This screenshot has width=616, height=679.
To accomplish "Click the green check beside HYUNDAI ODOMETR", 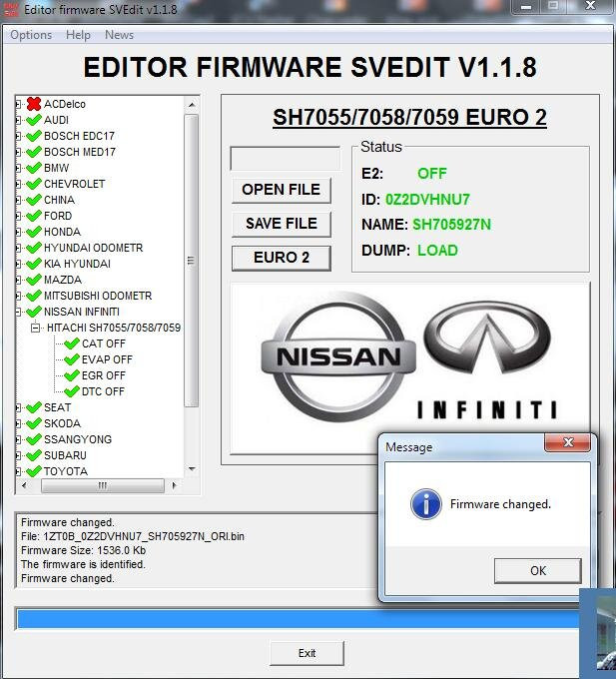I will click(x=34, y=248).
